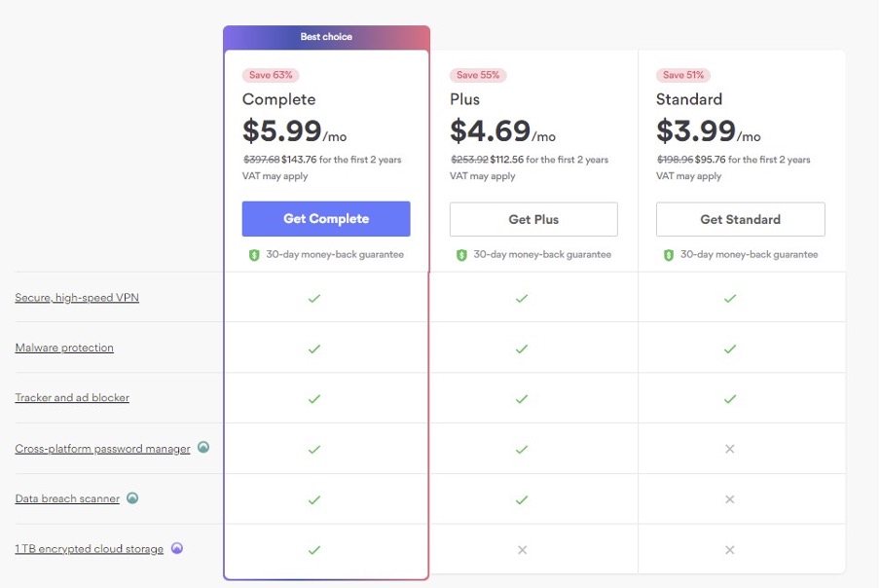Click the gray cross under Standard for password manager
Screen dimensions: 880x588
tap(729, 448)
